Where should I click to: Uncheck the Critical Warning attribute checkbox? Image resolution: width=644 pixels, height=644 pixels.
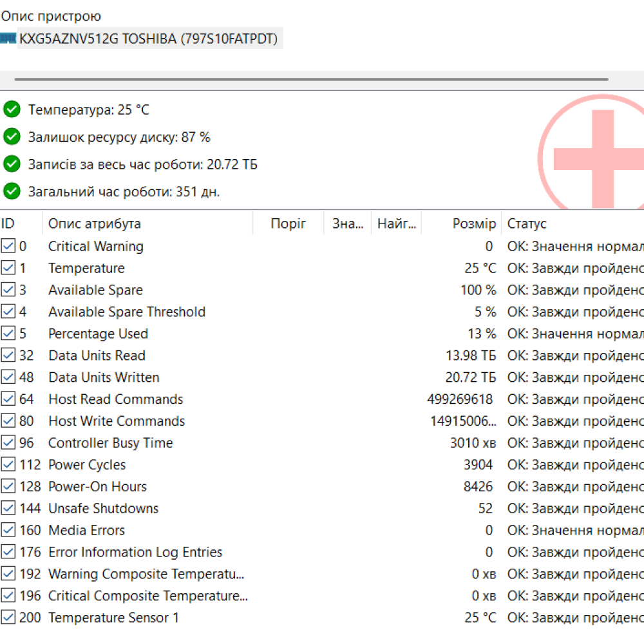8,246
